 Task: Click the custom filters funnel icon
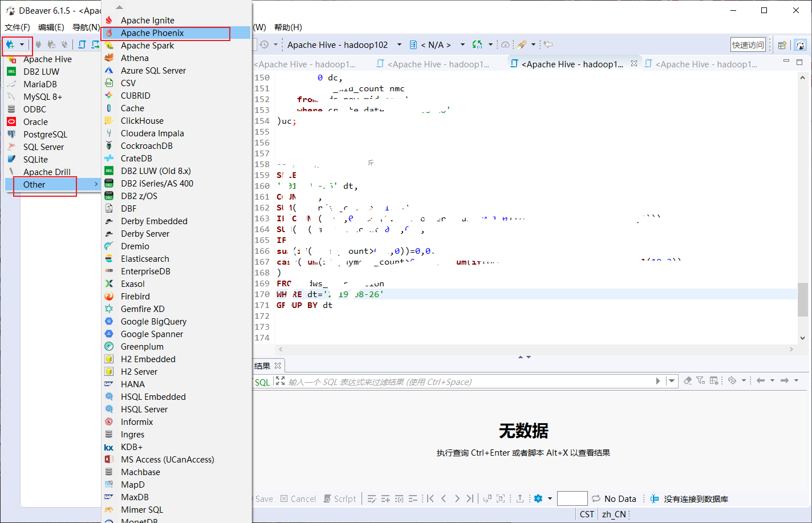(x=701, y=380)
